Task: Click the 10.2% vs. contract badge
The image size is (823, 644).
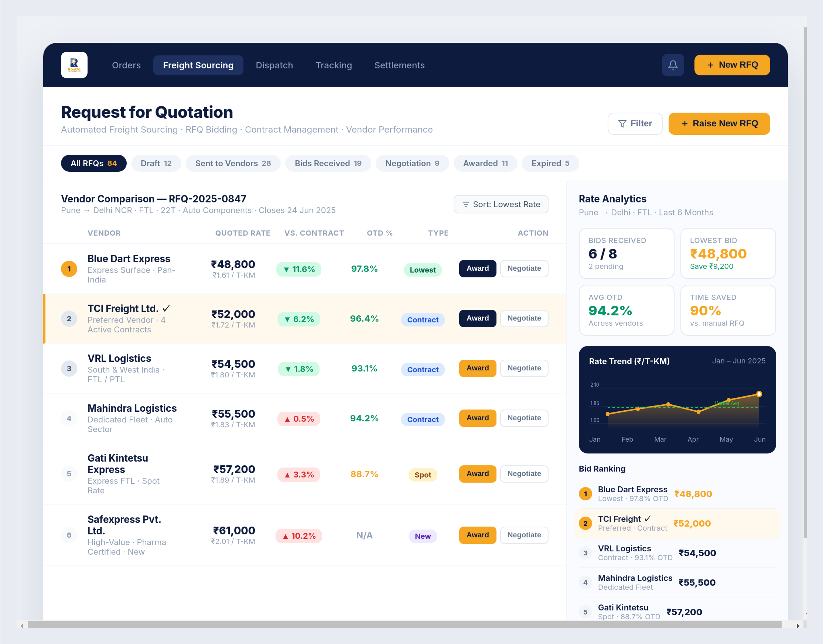Action: click(298, 535)
